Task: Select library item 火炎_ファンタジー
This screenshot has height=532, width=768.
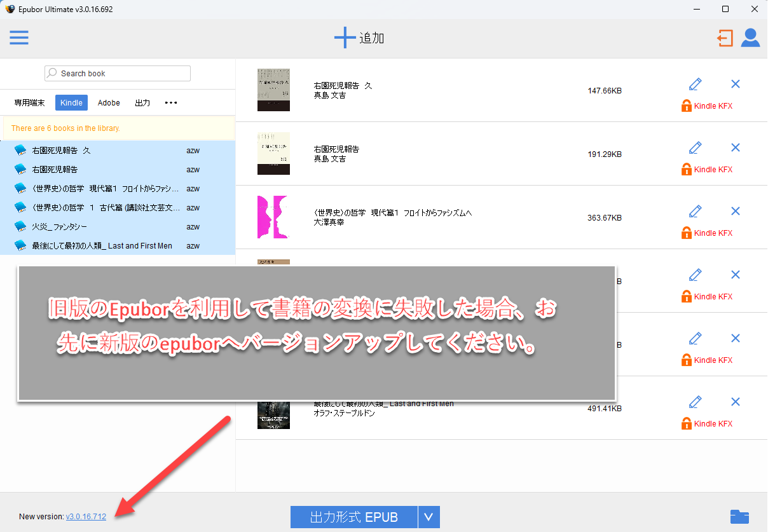Action: point(118,227)
